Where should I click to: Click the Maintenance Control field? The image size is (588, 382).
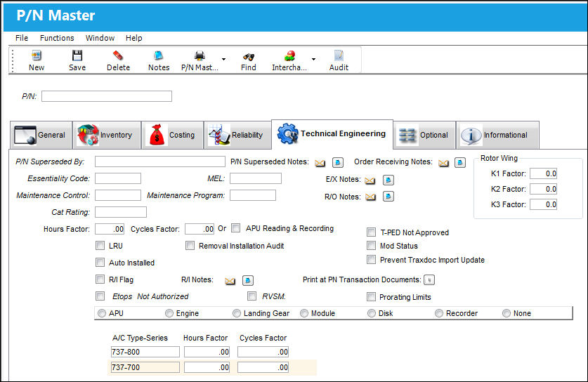[118, 195]
